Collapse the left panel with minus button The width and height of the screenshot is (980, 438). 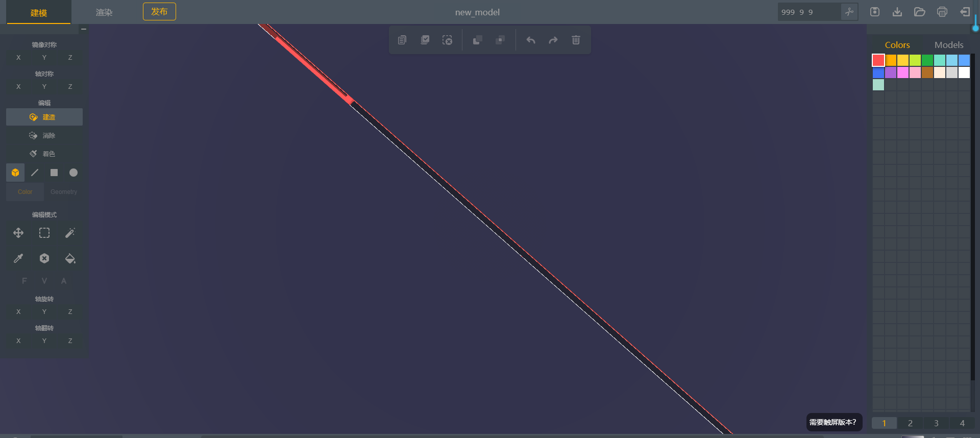(x=84, y=29)
